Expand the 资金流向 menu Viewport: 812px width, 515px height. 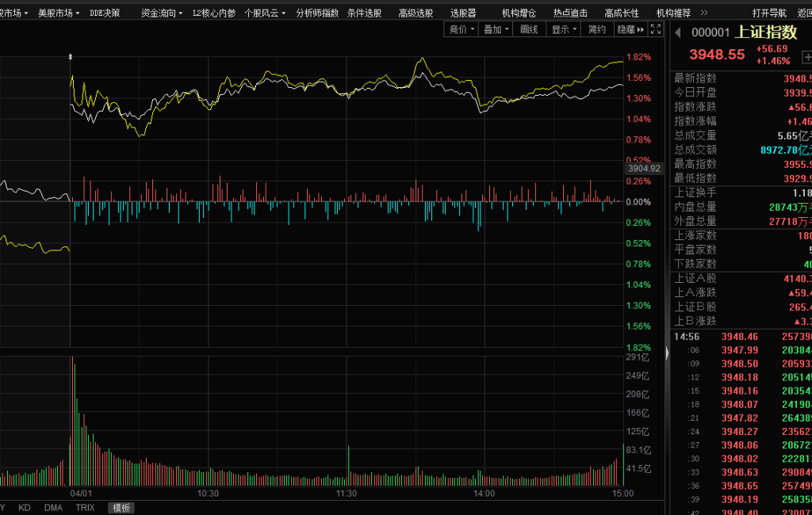pos(161,13)
